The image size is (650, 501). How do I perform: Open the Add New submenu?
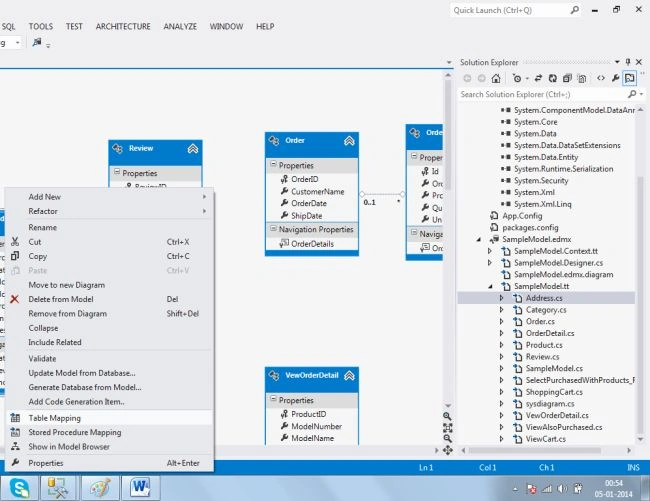(x=110, y=197)
